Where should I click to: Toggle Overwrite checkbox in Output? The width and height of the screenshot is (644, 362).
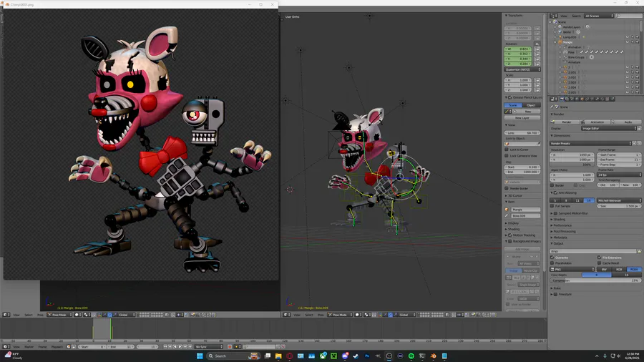[552, 258]
